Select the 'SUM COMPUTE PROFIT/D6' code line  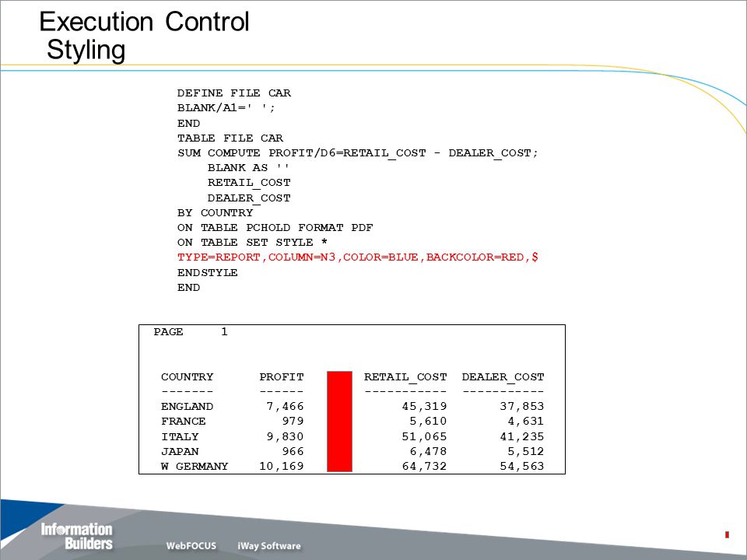pos(358,153)
